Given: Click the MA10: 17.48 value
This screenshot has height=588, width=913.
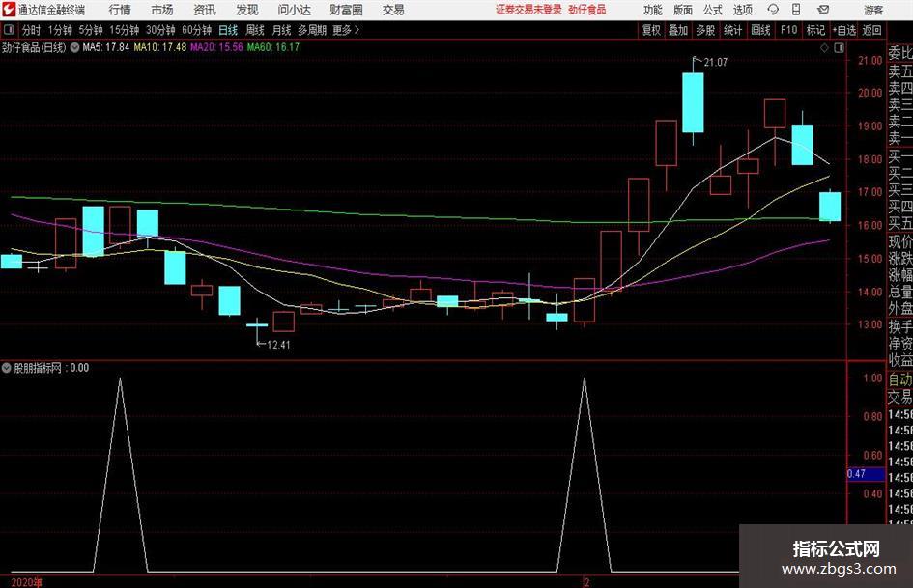Looking at the screenshot, I should coord(160,47).
